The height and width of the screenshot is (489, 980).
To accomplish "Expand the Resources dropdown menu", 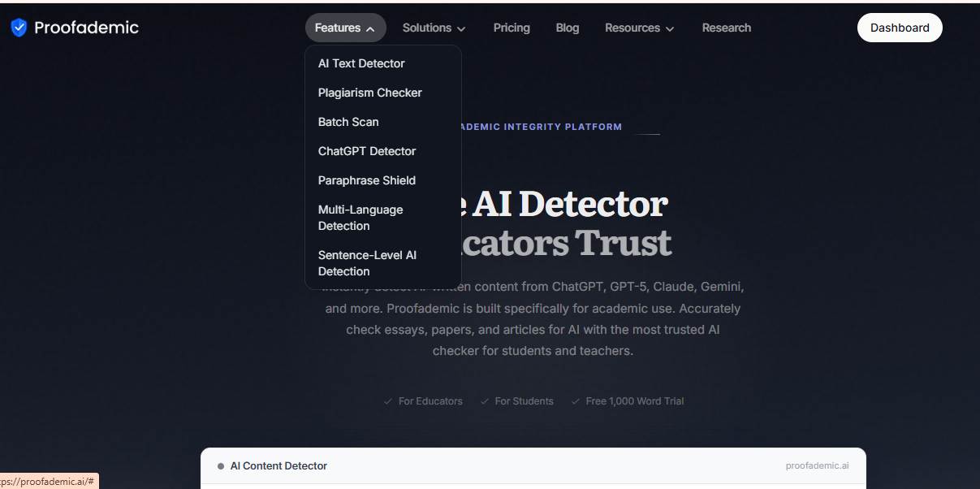I will tap(640, 28).
